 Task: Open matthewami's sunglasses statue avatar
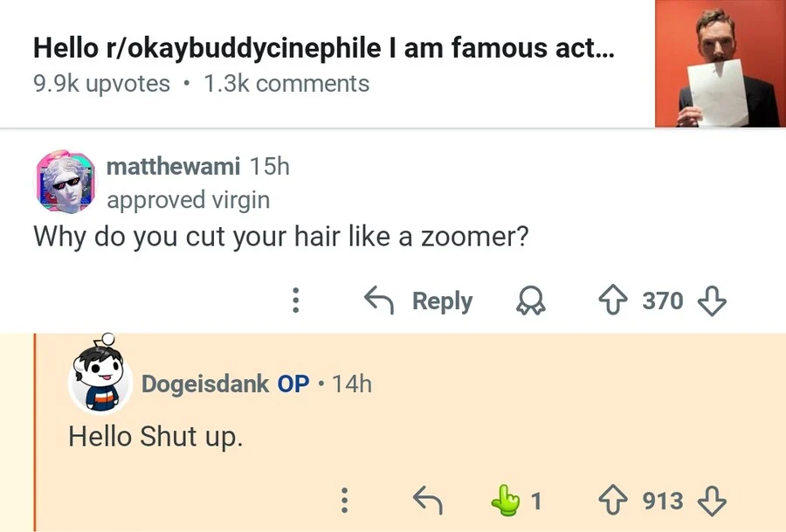coord(63,181)
